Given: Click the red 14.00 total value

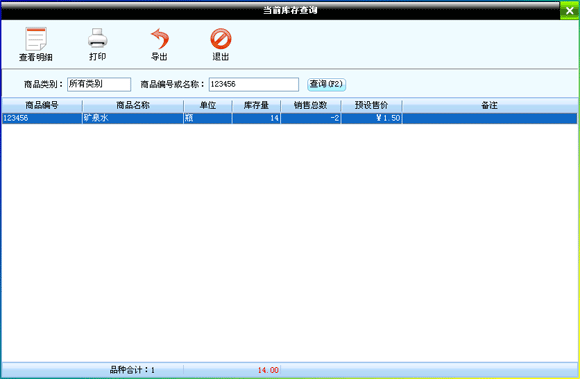Looking at the screenshot, I should (x=268, y=370).
